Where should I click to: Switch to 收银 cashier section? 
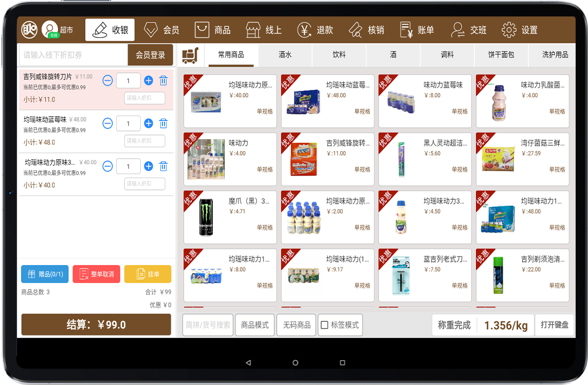coord(110,30)
